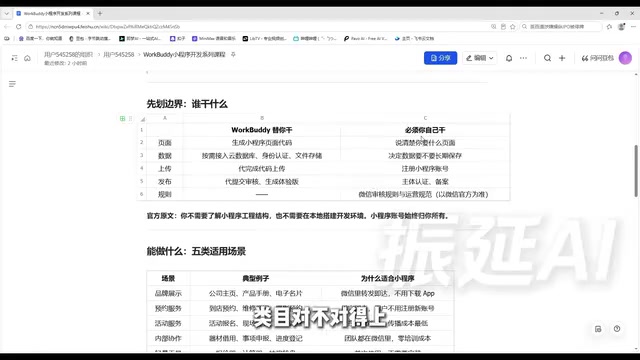Select column A header
Image resolution: width=640 pixels, height=360 pixels.
(x=165, y=118)
